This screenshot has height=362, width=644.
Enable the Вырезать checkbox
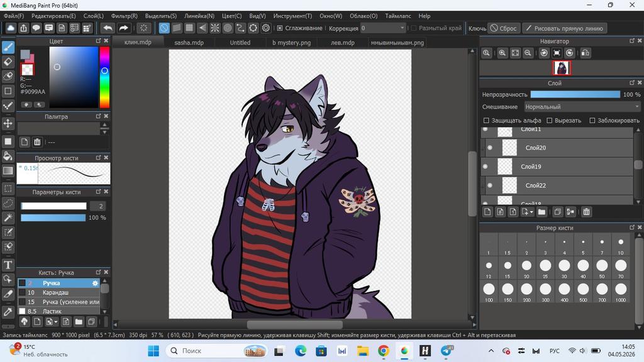click(550, 120)
